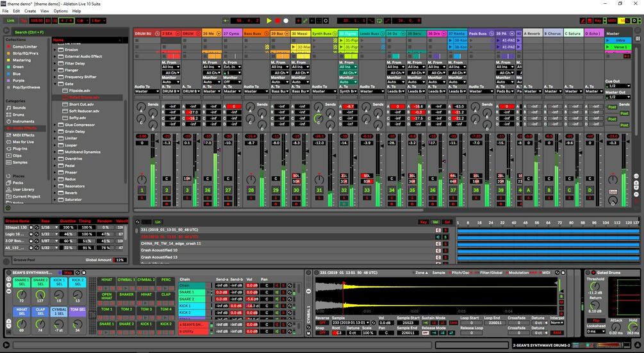
Task: Click the white Record transport button
Action: coord(286,21)
